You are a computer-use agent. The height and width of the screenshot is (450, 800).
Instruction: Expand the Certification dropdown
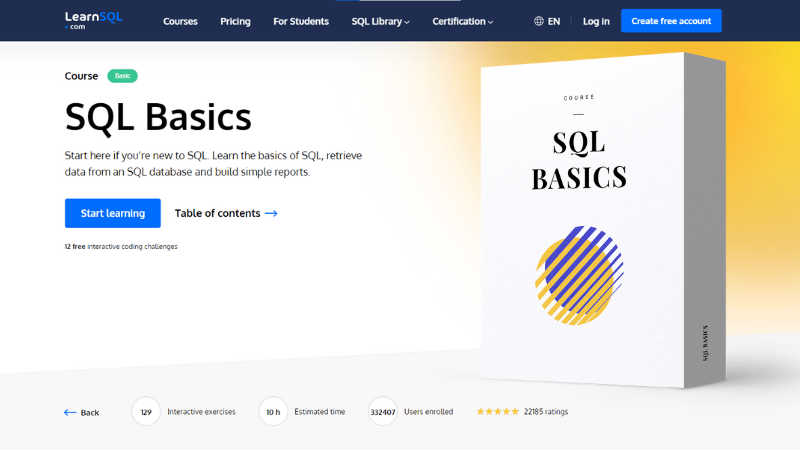tap(463, 21)
